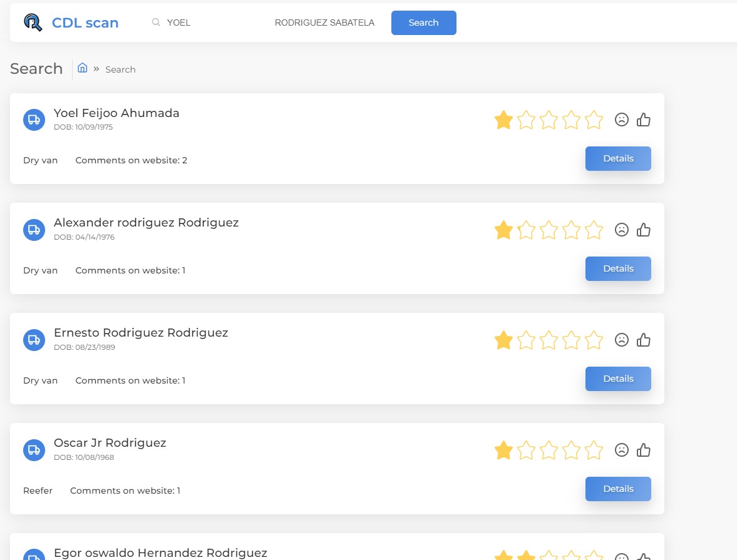Rate Yoel Feijoo Ahumada five stars
737x560 pixels.
(594, 120)
